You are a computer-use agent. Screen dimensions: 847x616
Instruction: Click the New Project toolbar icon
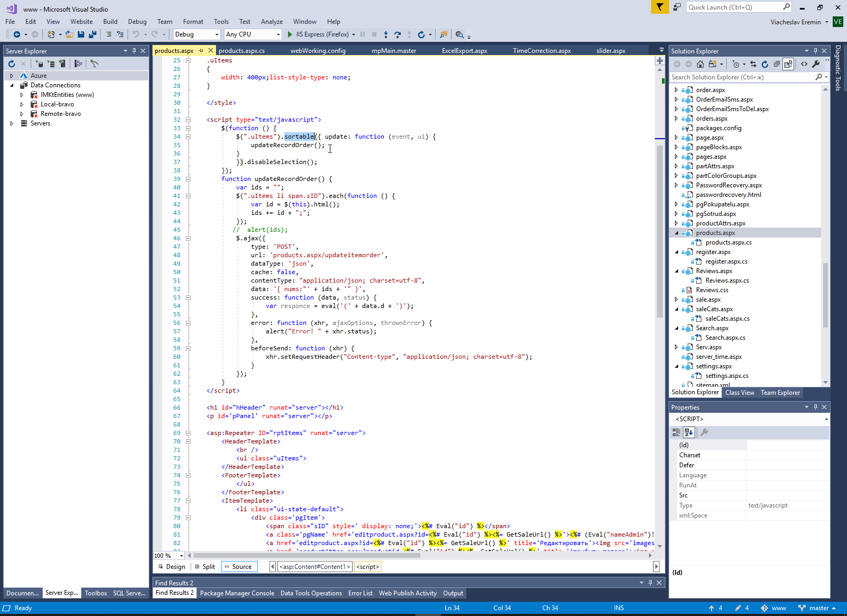[x=51, y=34]
